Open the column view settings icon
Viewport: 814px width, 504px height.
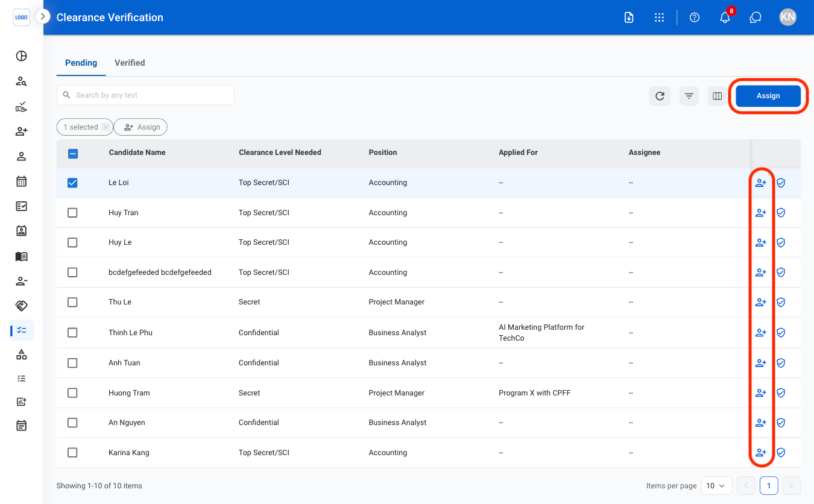(x=718, y=96)
